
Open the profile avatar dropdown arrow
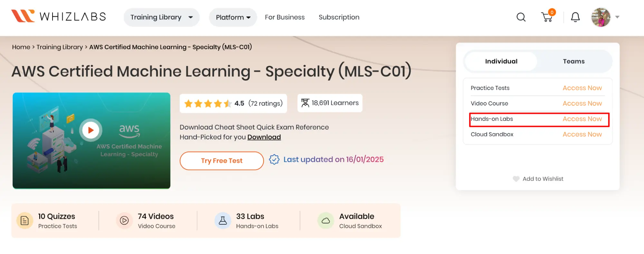coord(617,17)
